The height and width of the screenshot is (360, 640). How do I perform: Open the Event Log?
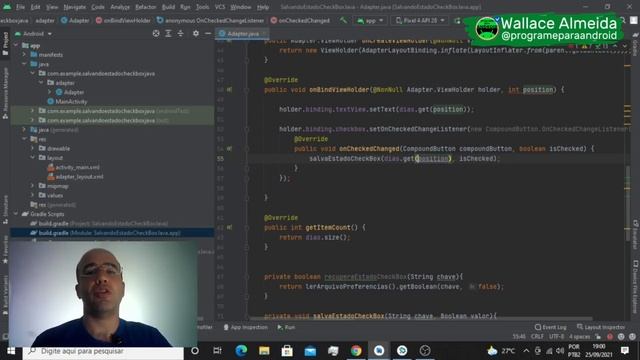click(x=551, y=327)
